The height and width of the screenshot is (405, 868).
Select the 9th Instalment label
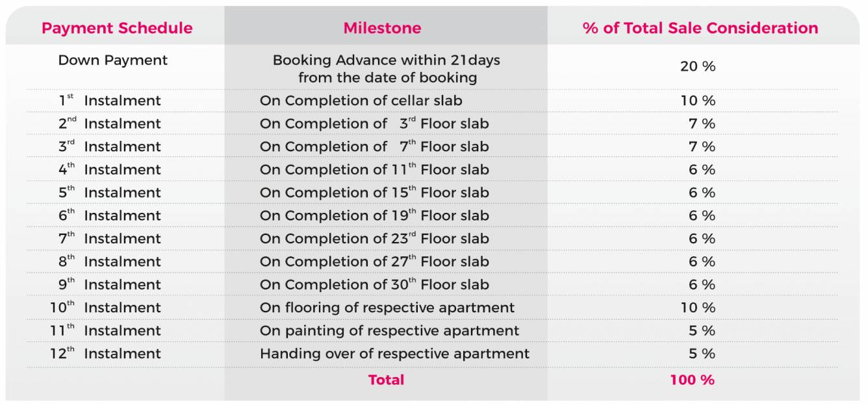click(x=110, y=284)
